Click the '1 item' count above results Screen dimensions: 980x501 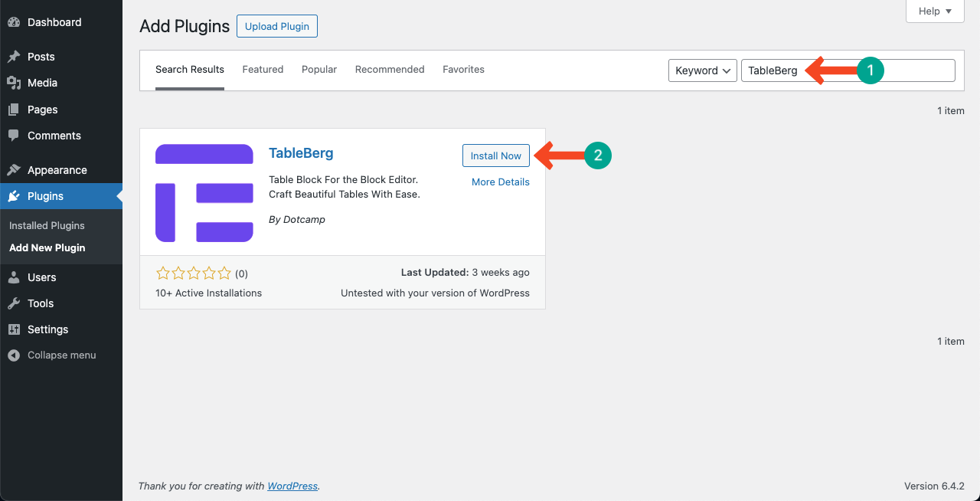pos(951,111)
